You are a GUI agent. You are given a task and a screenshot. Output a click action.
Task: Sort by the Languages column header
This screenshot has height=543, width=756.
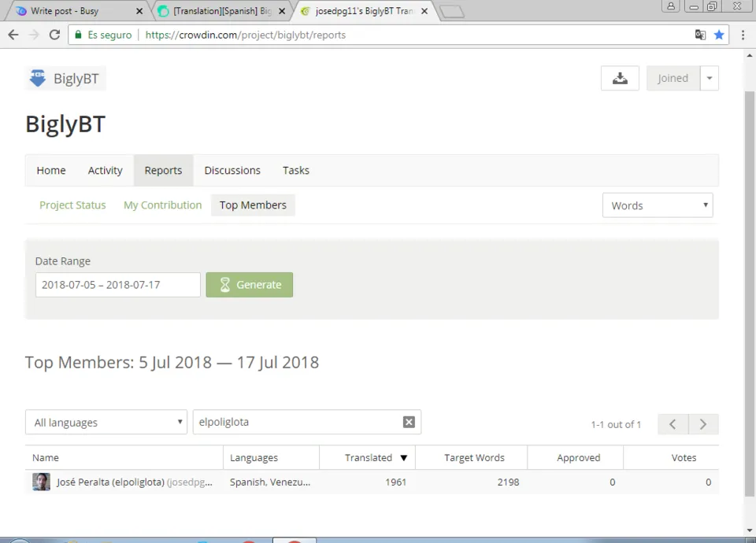272,458
